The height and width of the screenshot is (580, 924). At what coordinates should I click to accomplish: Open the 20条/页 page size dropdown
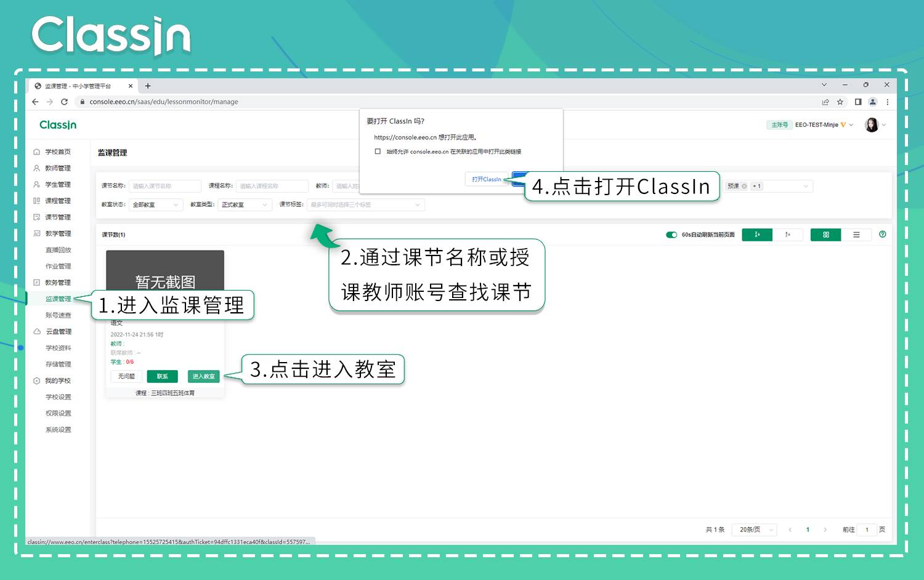pos(755,530)
